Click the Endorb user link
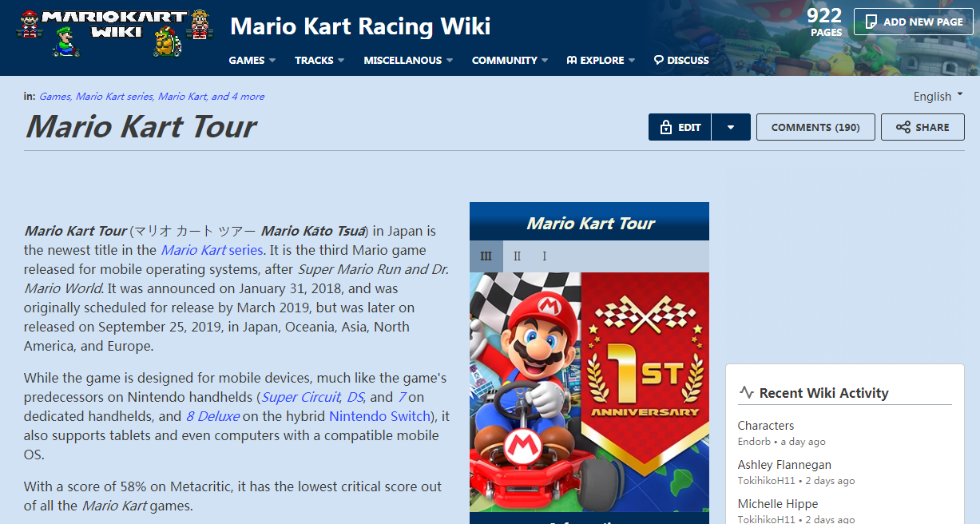The width and height of the screenshot is (980, 524). coord(755,442)
